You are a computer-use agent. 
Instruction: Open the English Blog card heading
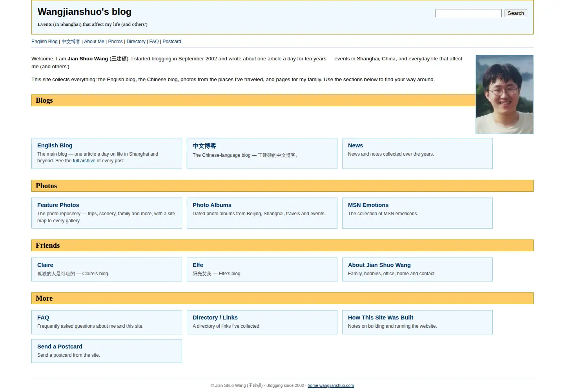pos(55,145)
